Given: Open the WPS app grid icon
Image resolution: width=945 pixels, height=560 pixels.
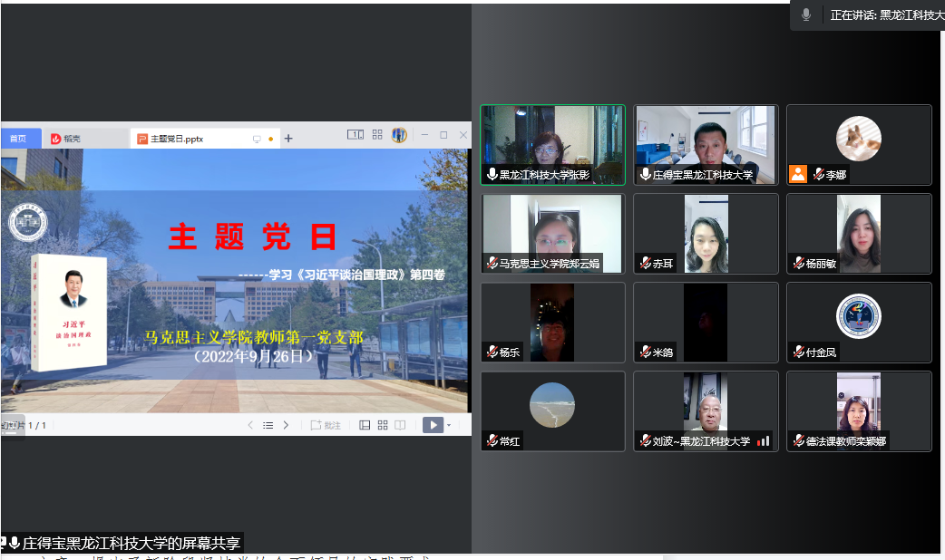Looking at the screenshot, I should click(377, 135).
